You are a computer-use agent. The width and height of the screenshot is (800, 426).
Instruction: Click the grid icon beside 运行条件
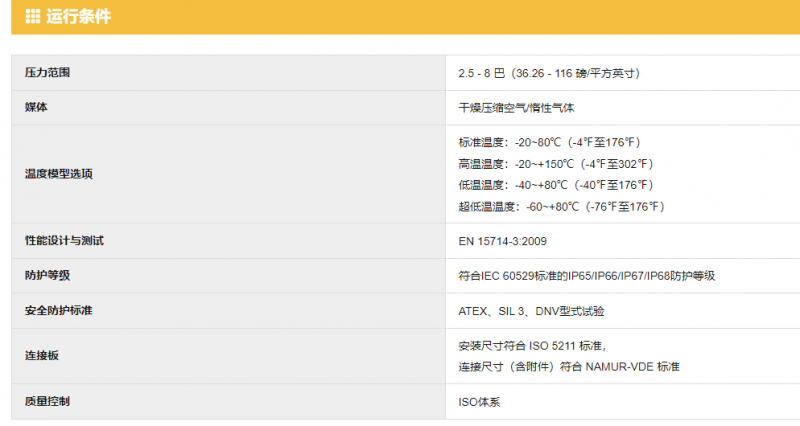pyautogui.click(x=32, y=15)
